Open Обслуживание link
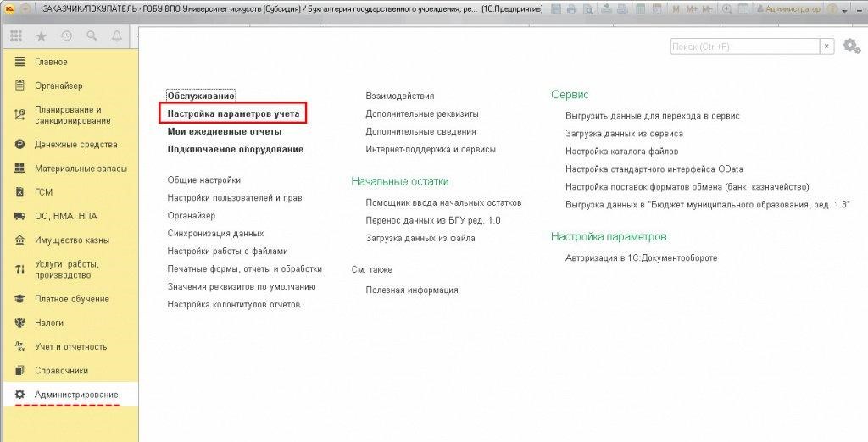 (x=201, y=96)
